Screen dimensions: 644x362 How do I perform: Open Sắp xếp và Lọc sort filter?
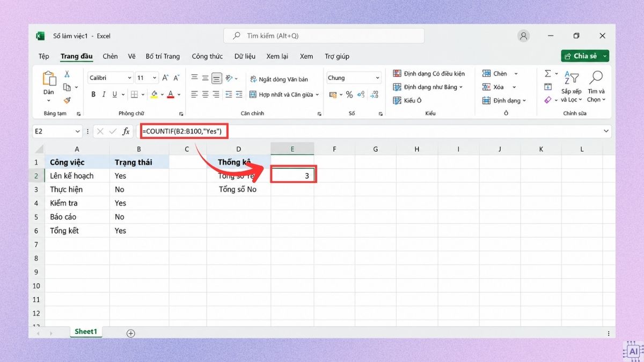(x=571, y=87)
